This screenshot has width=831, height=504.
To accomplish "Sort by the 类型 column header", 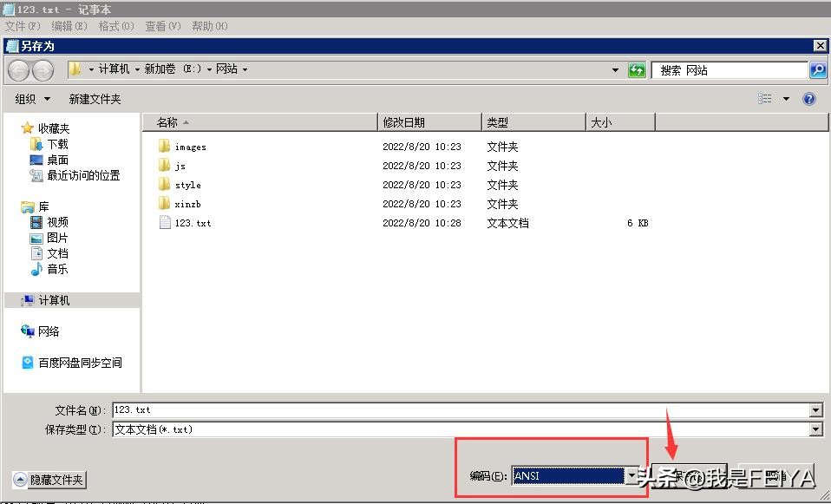I will pyautogui.click(x=533, y=122).
